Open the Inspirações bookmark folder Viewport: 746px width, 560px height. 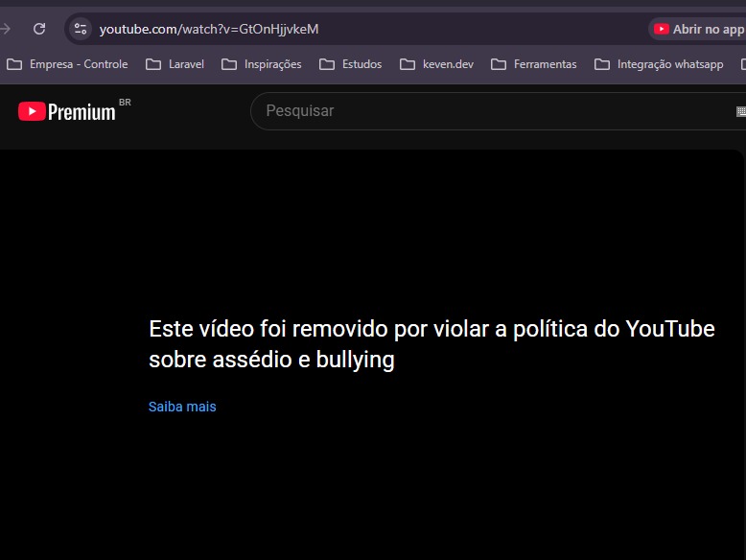coord(261,64)
